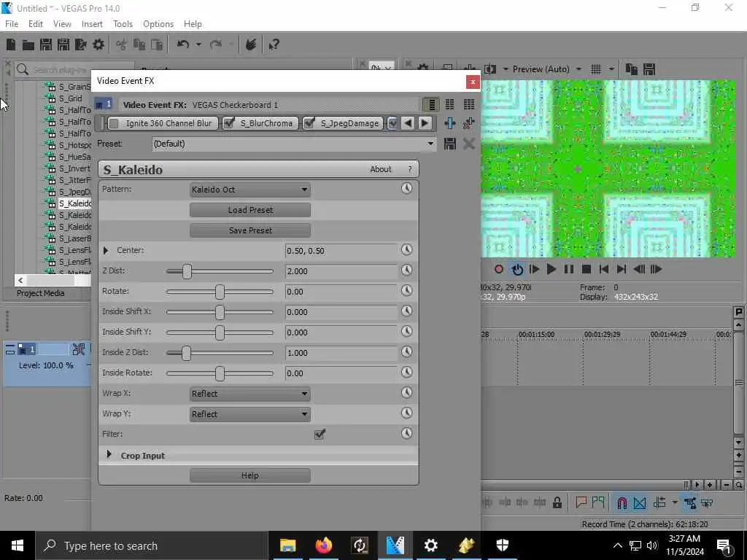Save the FX preset with disk icon
This screenshot has height=560, width=747.
[449, 144]
